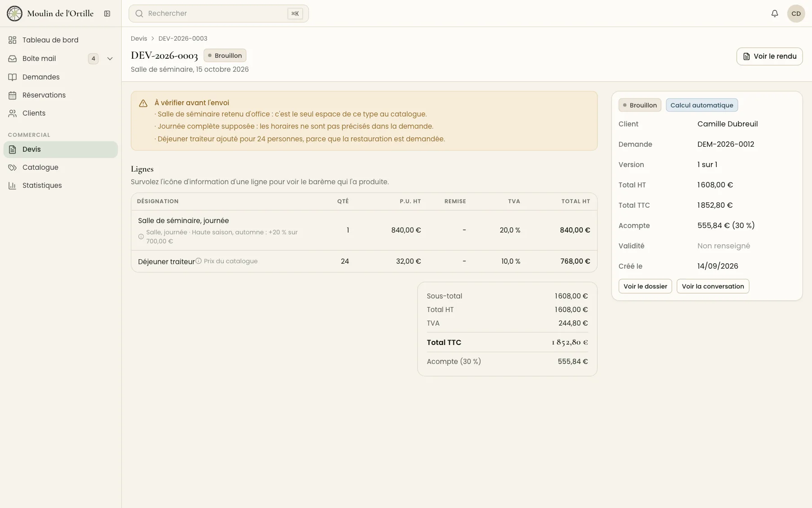Image resolution: width=812 pixels, height=508 pixels.
Task: Open the CD user avatar menu
Action: click(796, 14)
